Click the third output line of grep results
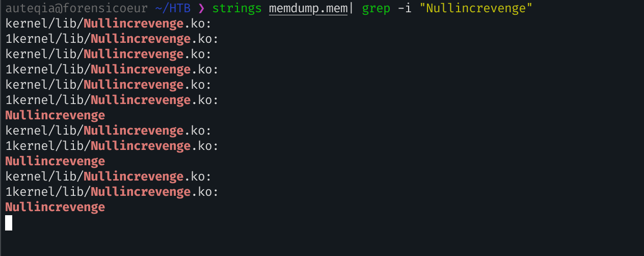 point(108,54)
